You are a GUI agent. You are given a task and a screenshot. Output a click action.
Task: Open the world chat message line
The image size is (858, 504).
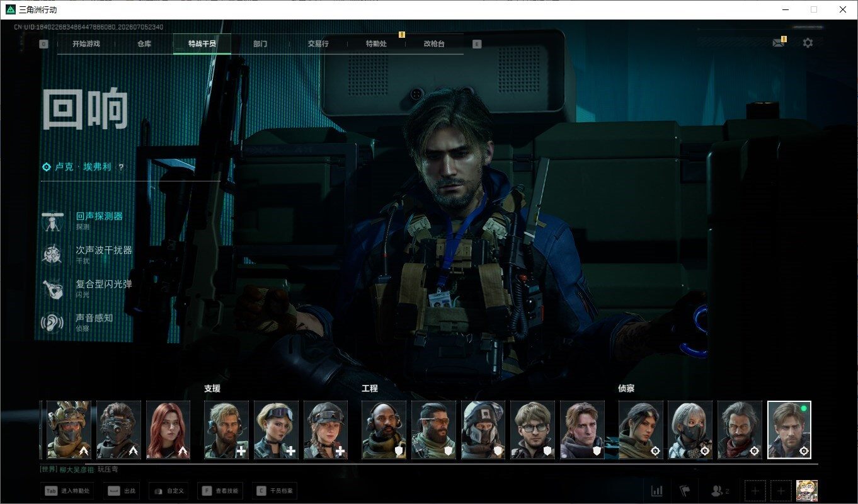point(79,469)
